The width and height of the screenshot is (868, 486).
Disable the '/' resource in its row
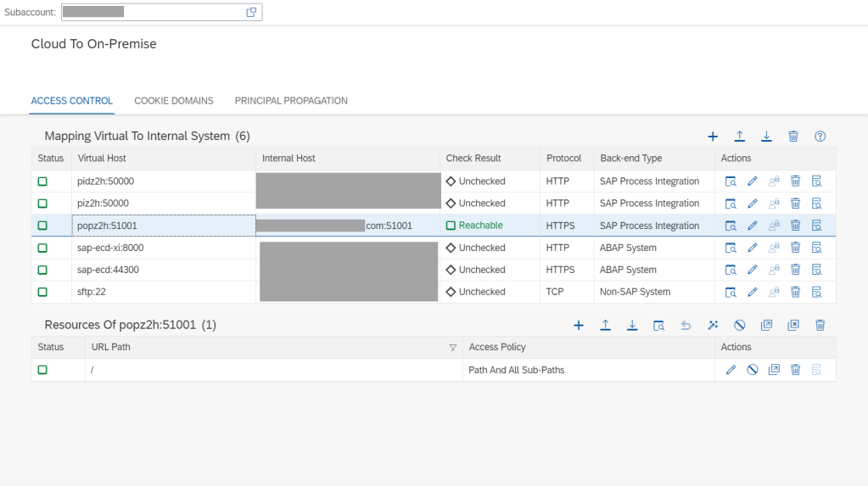(752, 370)
